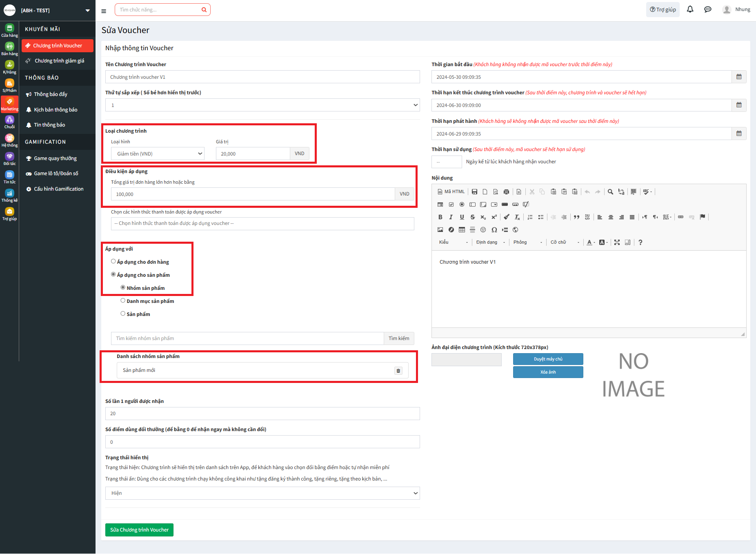Open the Thống kê sidebar icon
Image resolution: width=756 pixels, height=554 pixels.
pos(9,196)
